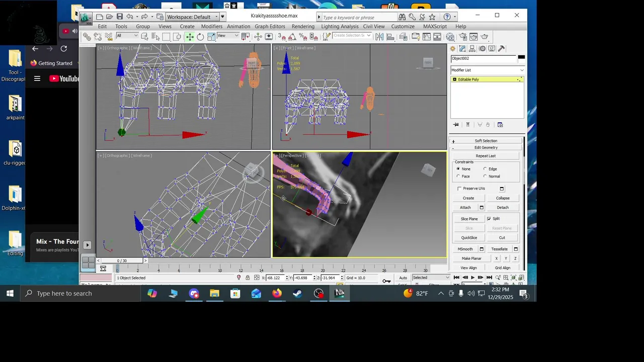
Task: Open the reference coordinate View dropdown
Action: (228, 36)
